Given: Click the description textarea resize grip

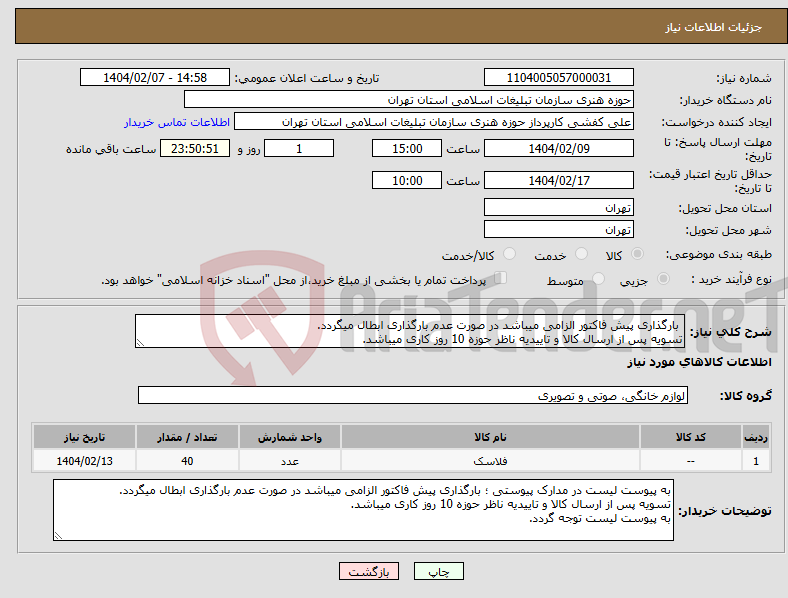Looking at the screenshot, I should point(141,343).
